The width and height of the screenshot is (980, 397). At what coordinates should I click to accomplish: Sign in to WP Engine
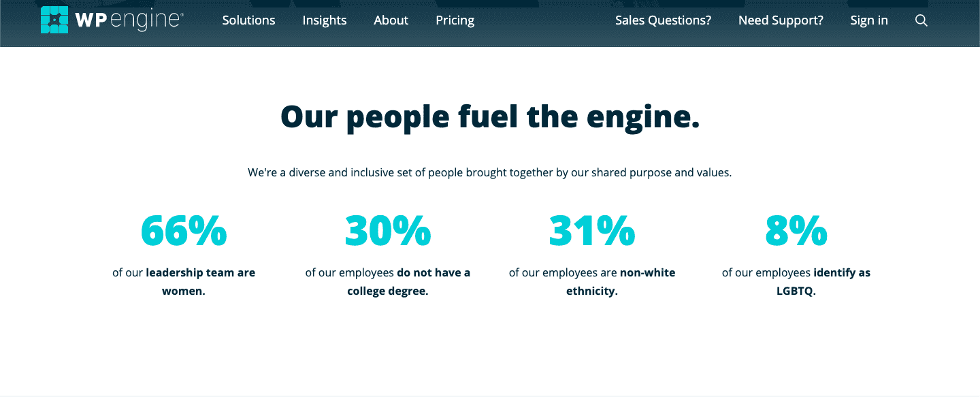[x=869, y=20]
